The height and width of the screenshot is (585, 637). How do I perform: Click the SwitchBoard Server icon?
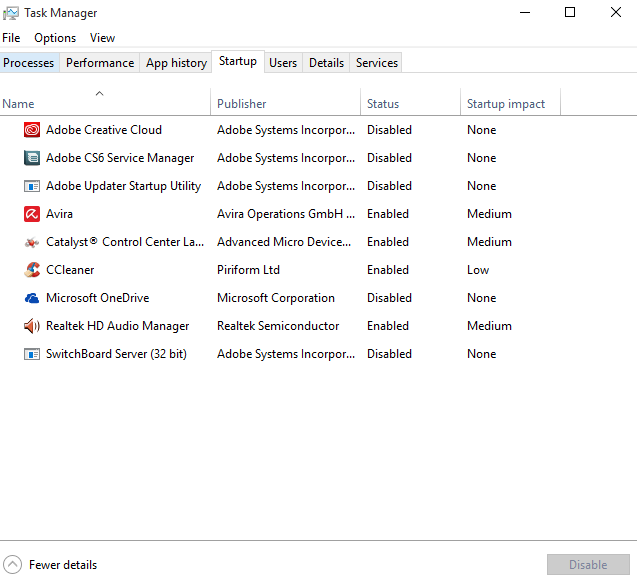[x=31, y=354]
